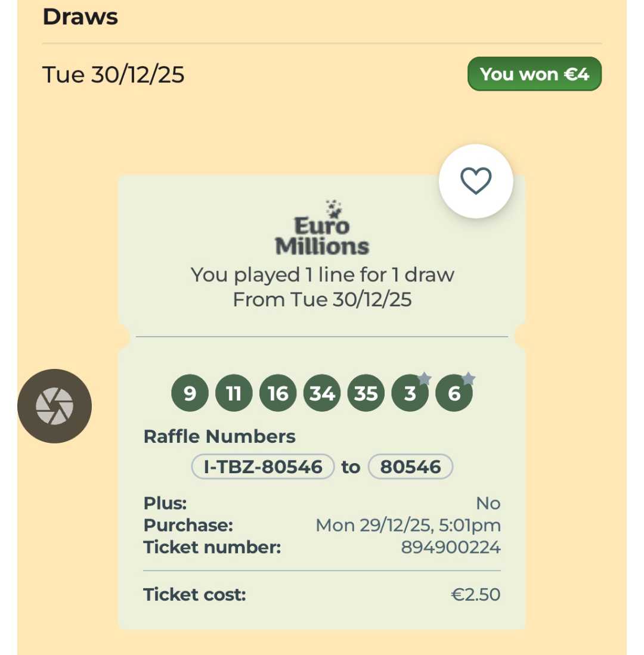
Task: Tap the purchase date Mon 29/12/25, 5:01pm
Action: 408,525
